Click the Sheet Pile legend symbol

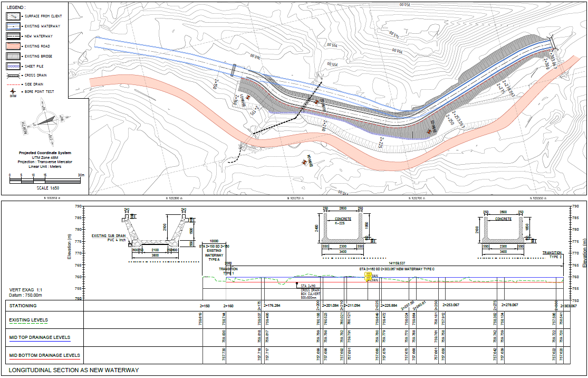pyautogui.click(x=14, y=66)
